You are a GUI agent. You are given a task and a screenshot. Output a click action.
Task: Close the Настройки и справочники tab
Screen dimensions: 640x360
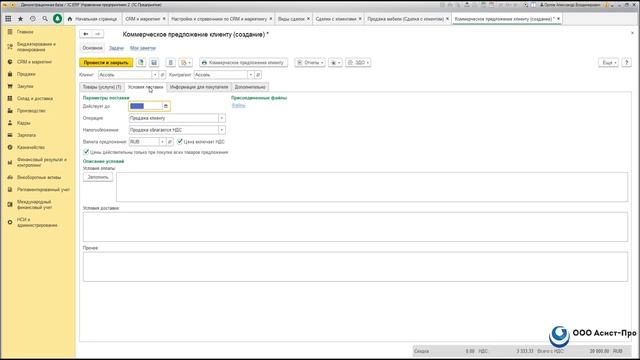(271, 19)
